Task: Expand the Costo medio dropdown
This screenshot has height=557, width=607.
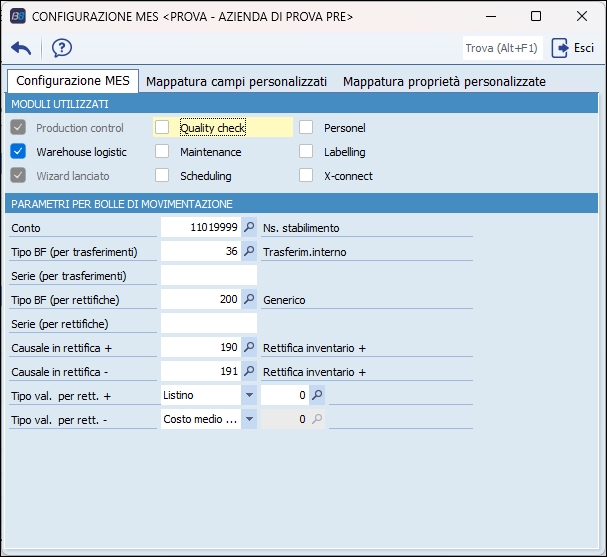Action: point(248,420)
